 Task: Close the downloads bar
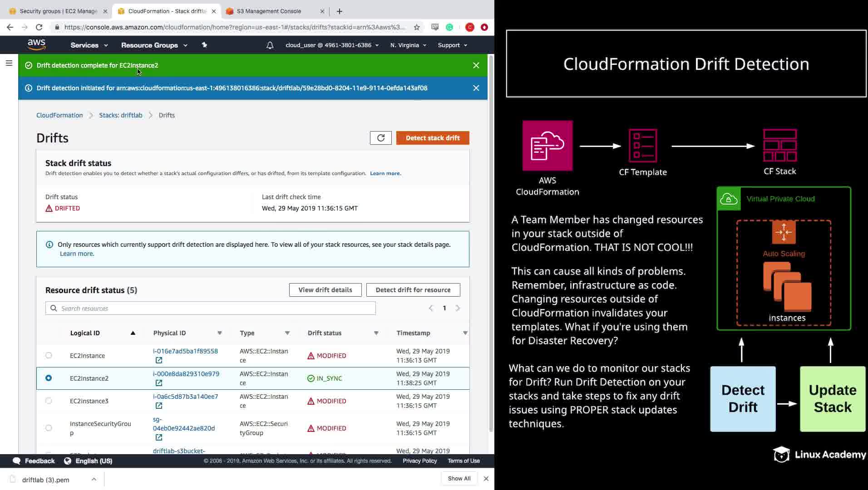coord(486,479)
